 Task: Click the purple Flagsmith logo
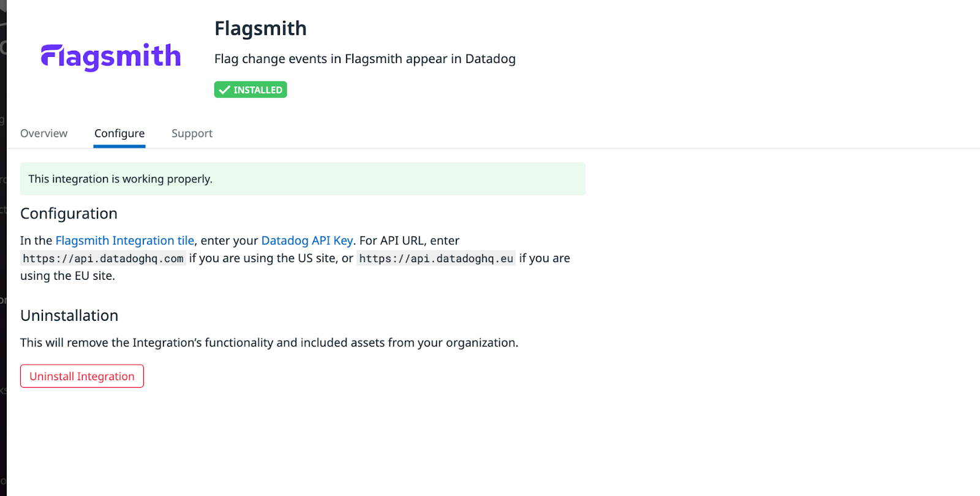[x=110, y=56]
